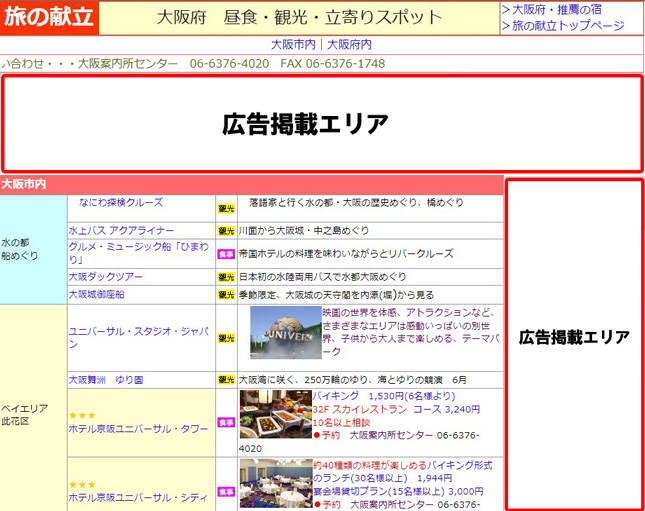
Task: Click the 大阪市内 red section header
Action: point(252,184)
